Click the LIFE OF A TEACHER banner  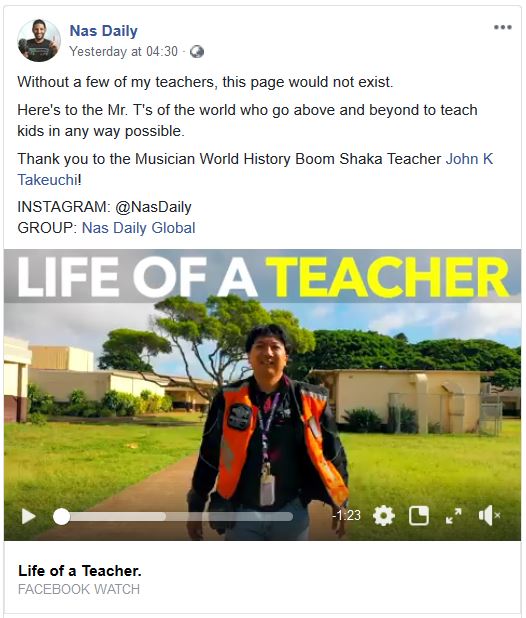(262, 277)
